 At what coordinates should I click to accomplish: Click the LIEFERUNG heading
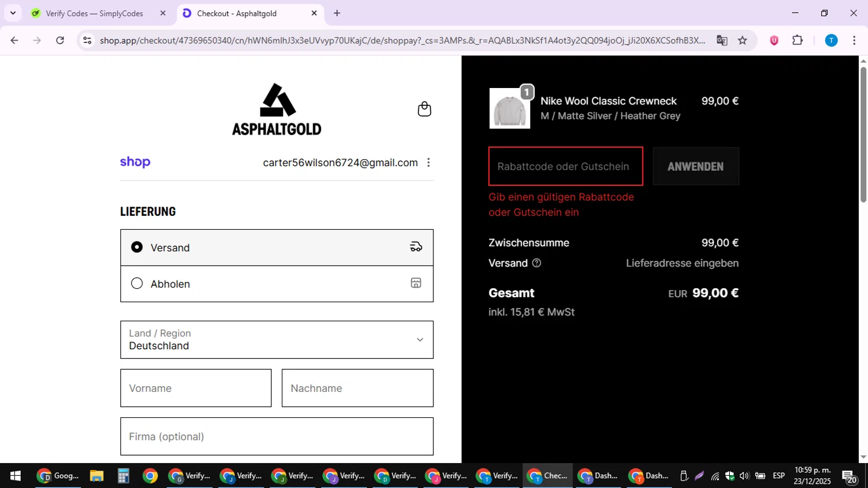coord(148,211)
